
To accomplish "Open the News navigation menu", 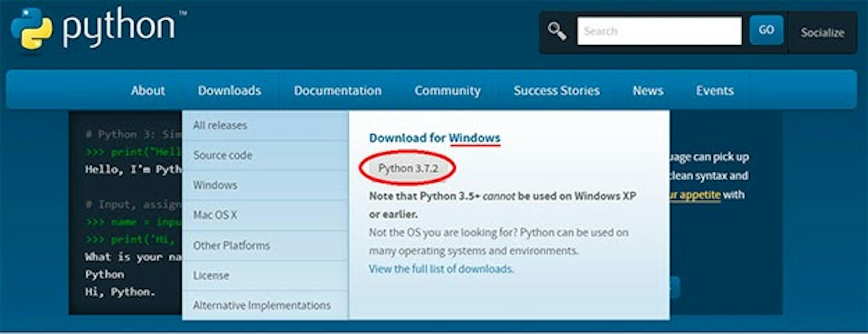I will point(648,90).
